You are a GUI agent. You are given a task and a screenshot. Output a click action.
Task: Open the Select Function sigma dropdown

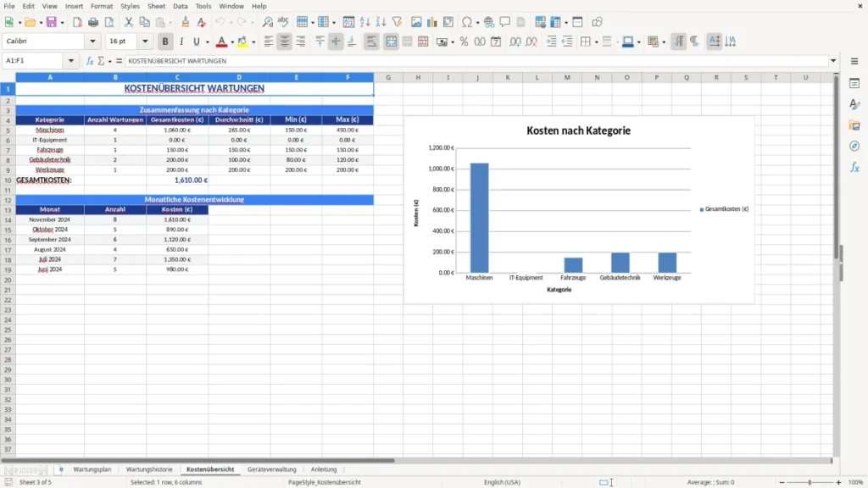109,61
